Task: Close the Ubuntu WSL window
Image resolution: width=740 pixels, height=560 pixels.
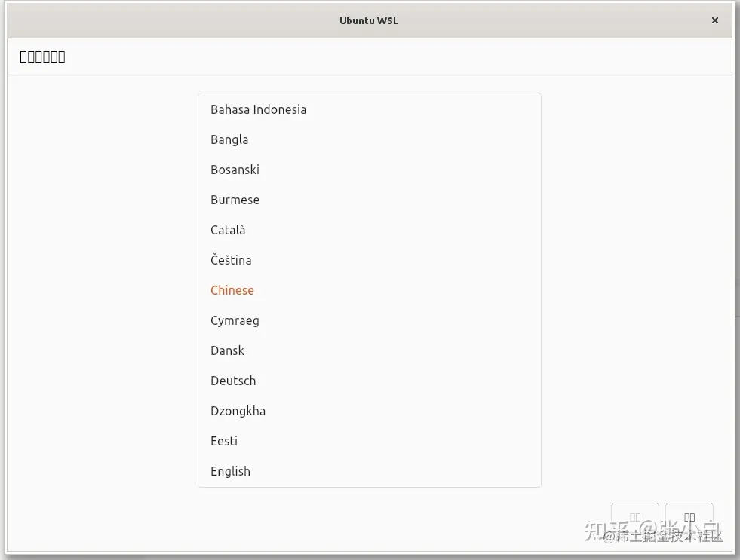Action: (714, 20)
